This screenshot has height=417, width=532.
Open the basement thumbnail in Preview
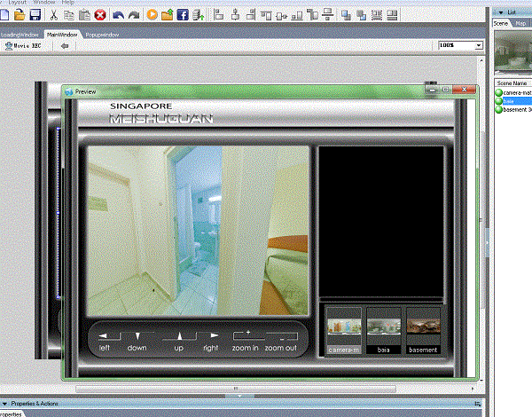coord(423,331)
